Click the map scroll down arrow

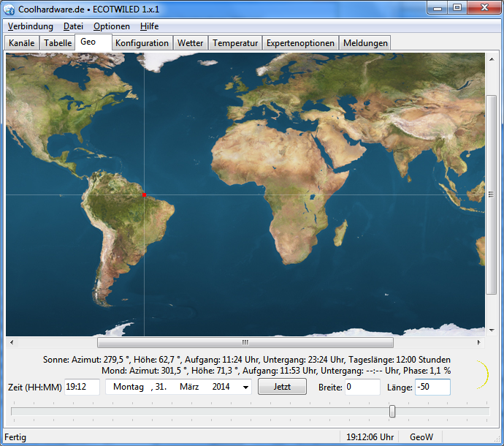point(492,330)
